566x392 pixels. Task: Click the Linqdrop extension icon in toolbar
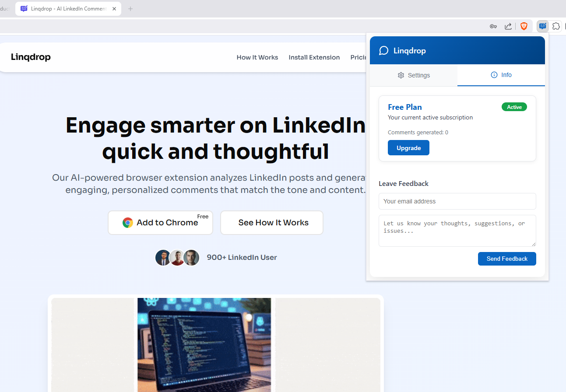(543, 26)
